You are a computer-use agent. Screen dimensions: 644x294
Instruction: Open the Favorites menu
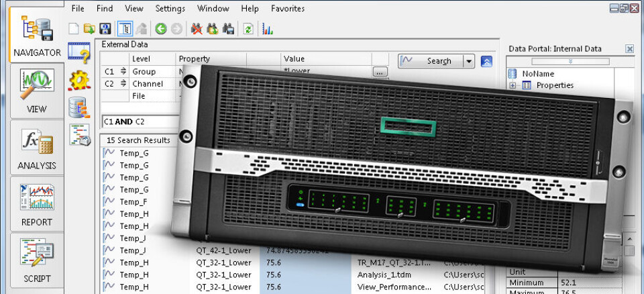click(x=288, y=8)
